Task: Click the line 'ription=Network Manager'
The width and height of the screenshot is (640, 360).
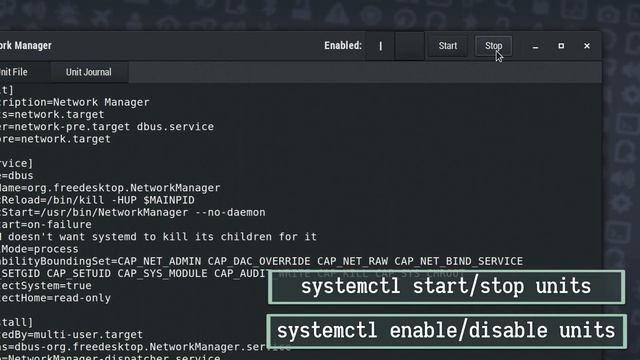Action: point(75,102)
